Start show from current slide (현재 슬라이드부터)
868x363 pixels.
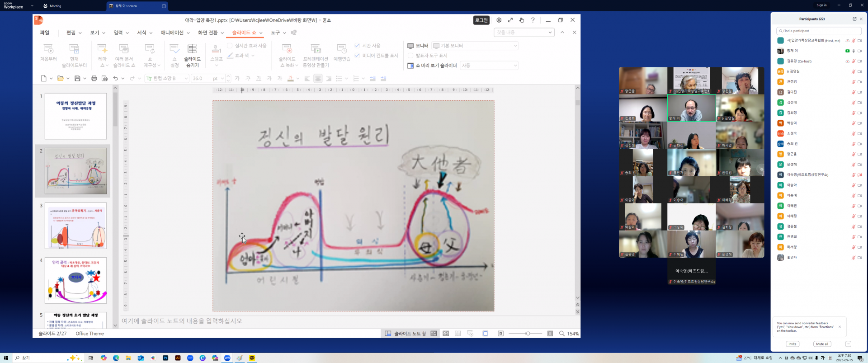pyautogui.click(x=74, y=55)
